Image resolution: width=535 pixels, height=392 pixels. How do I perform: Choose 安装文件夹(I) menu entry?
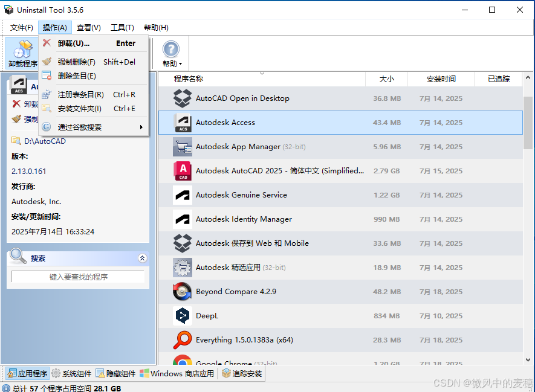(x=94, y=108)
